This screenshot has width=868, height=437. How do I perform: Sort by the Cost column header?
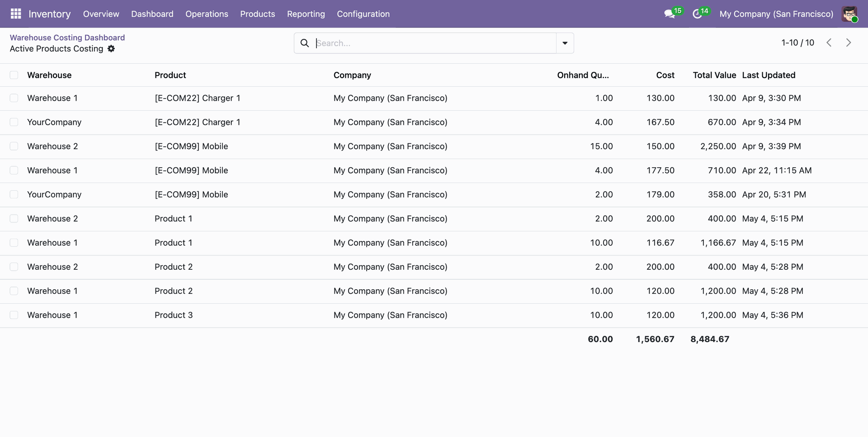tap(665, 75)
